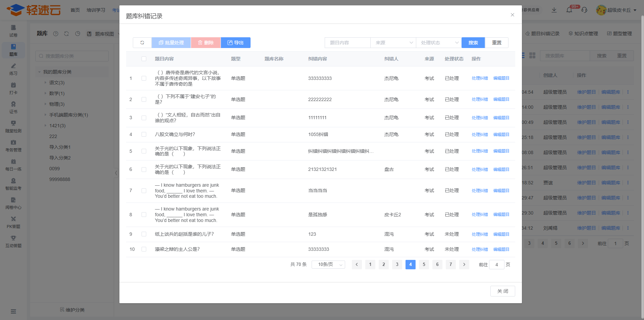
Task: Click the 题目内容 search input field
Action: (x=347, y=43)
